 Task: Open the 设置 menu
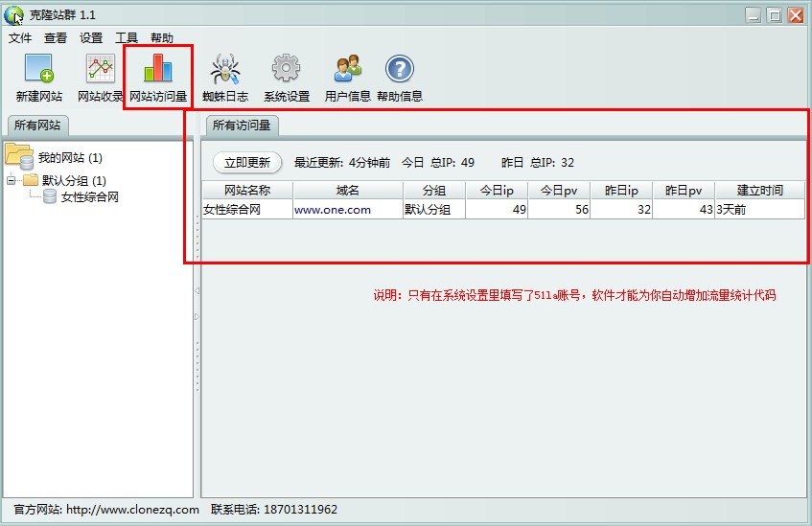[x=91, y=37]
